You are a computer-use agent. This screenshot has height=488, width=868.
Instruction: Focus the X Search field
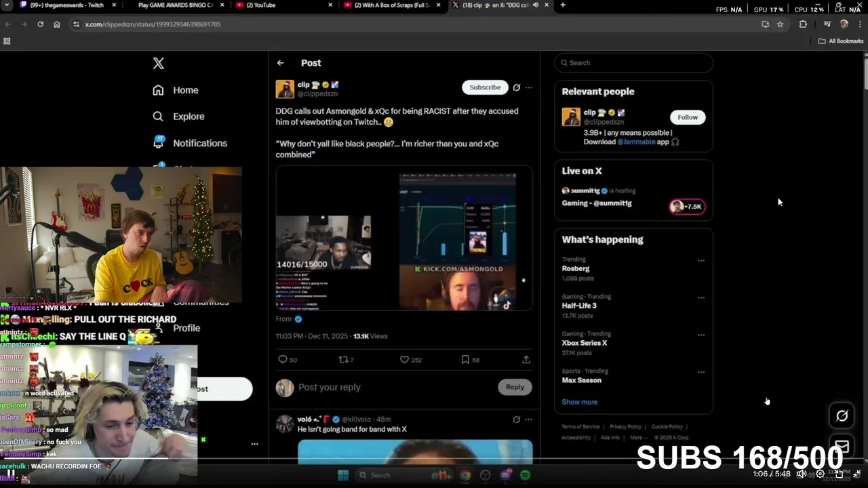tap(633, 63)
